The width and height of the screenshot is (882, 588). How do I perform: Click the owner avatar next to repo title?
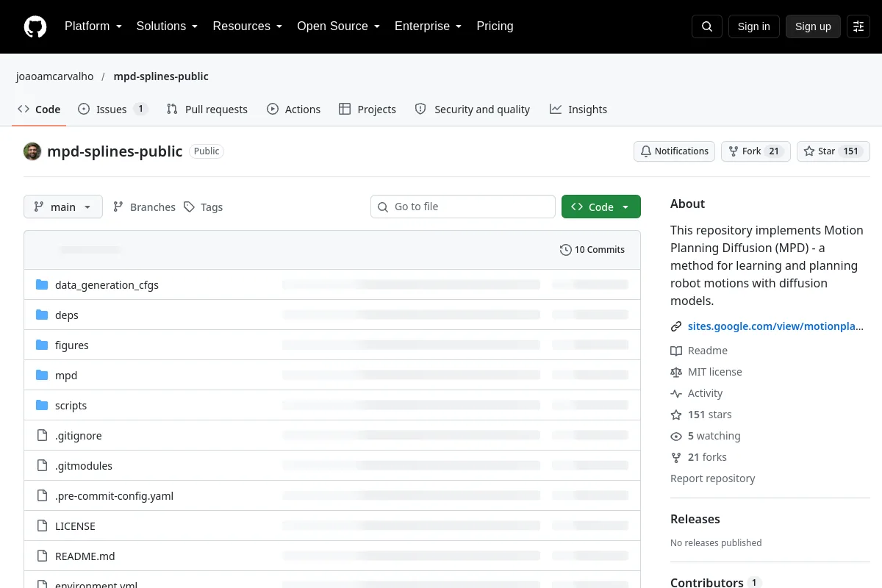pos(32,151)
